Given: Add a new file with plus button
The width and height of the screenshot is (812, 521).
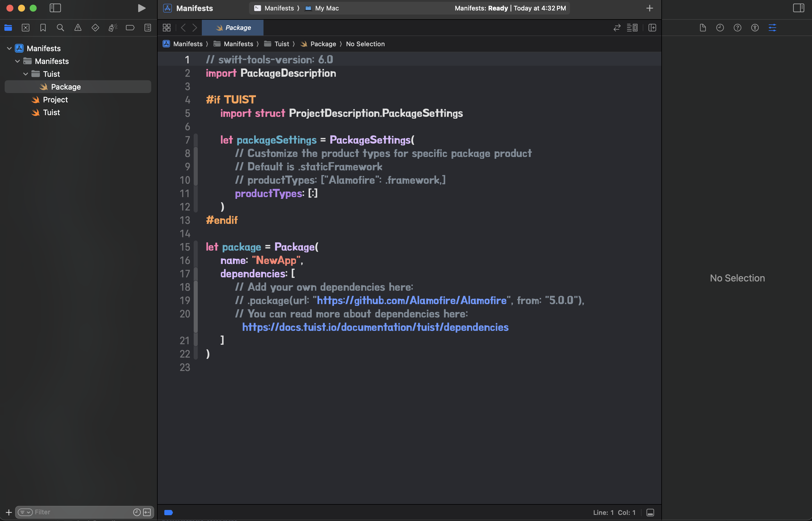Looking at the screenshot, I should point(9,512).
